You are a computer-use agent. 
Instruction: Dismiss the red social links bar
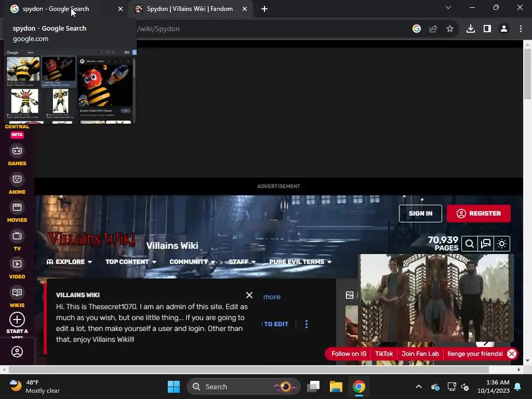tap(512, 354)
